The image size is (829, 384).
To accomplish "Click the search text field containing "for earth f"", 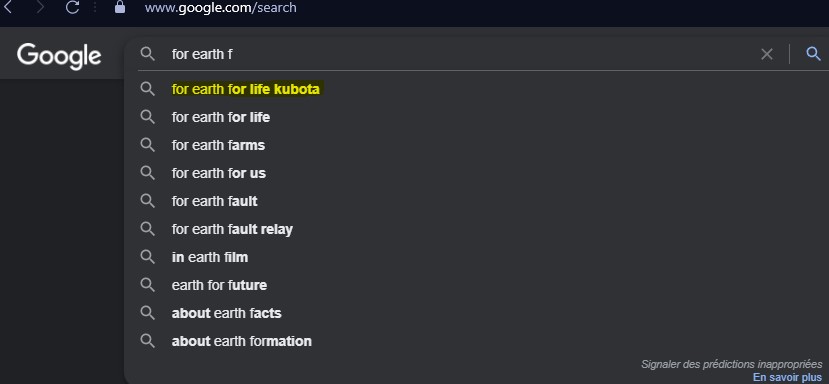I will (460, 54).
